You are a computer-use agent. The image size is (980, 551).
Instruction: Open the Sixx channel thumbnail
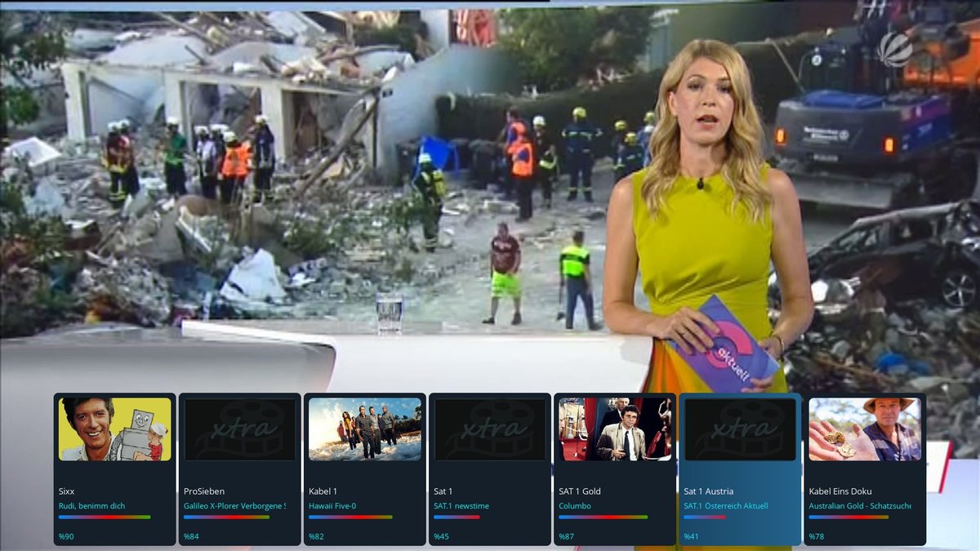click(115, 429)
